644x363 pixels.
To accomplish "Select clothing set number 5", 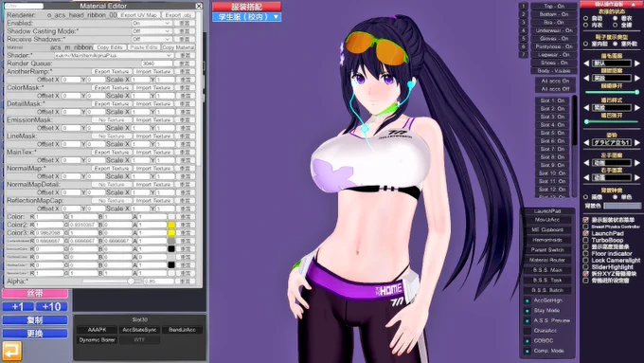I will 523,38.
